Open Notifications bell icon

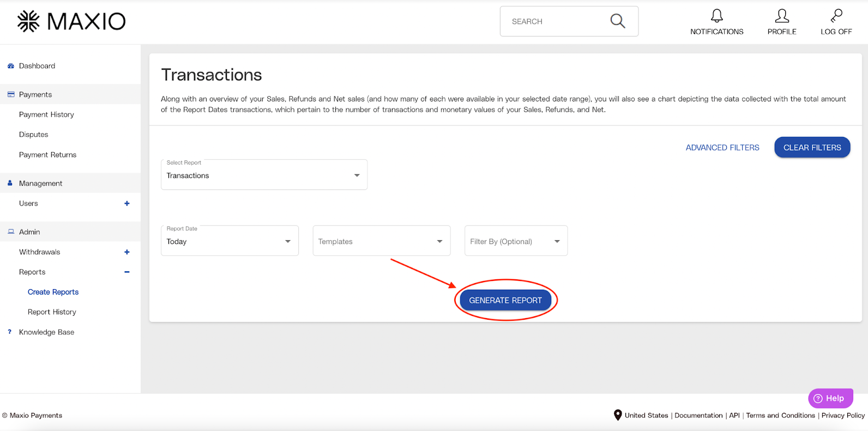[716, 16]
